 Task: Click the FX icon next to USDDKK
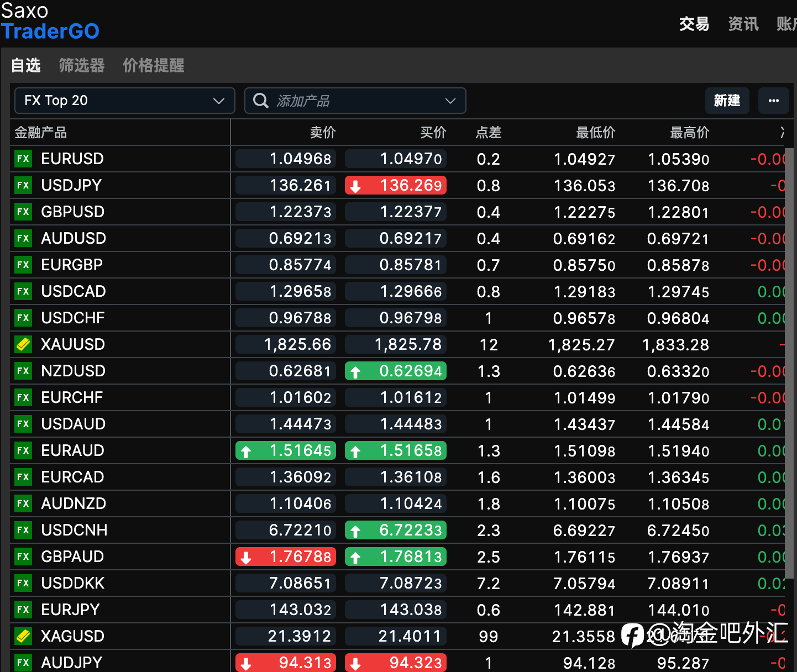pos(23,583)
